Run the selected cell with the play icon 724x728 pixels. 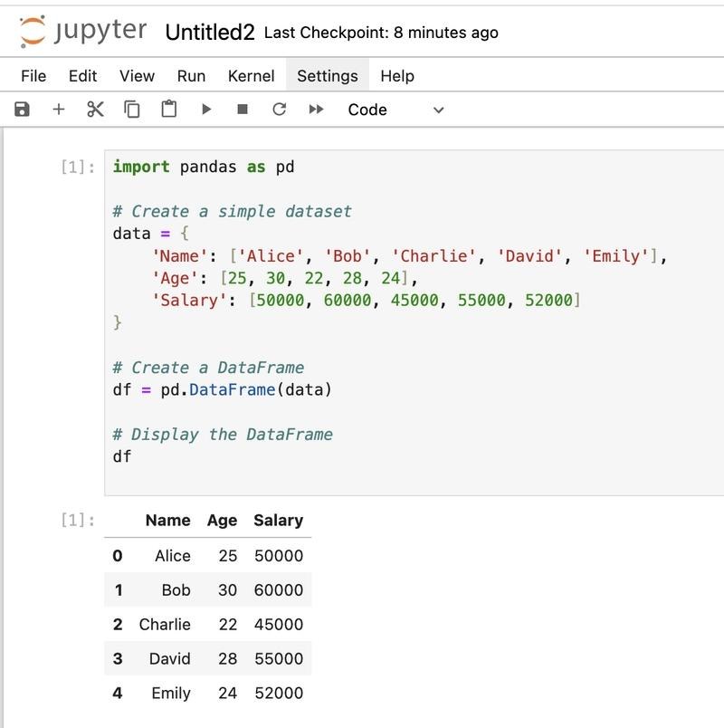coord(206,110)
